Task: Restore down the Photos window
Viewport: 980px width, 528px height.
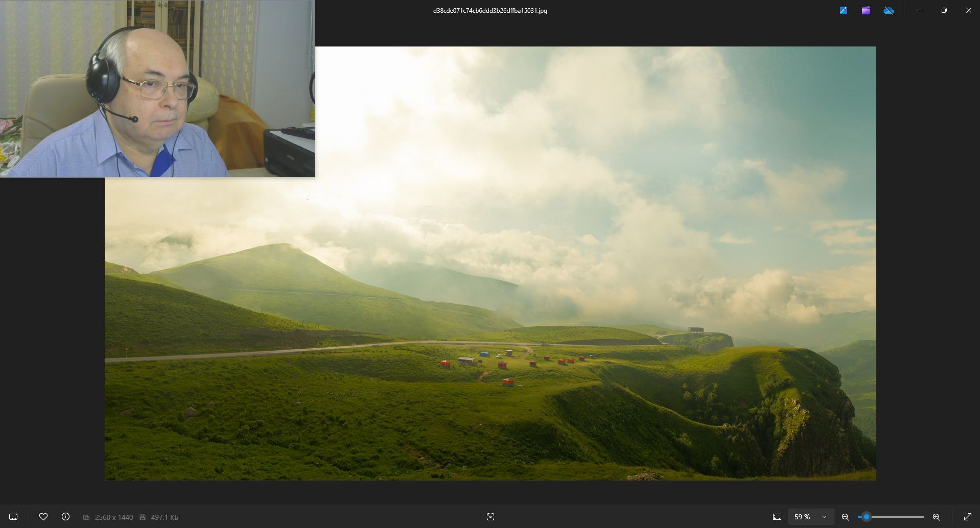Action: click(x=944, y=10)
